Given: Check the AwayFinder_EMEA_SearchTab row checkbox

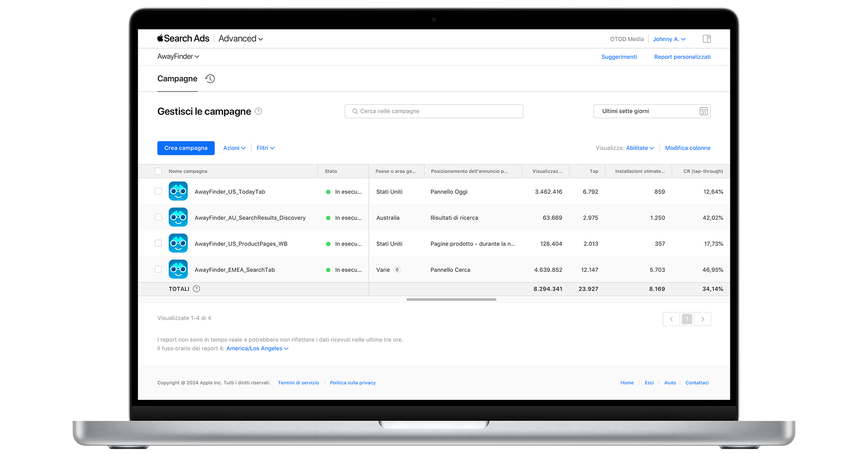Looking at the screenshot, I should pyautogui.click(x=158, y=269).
